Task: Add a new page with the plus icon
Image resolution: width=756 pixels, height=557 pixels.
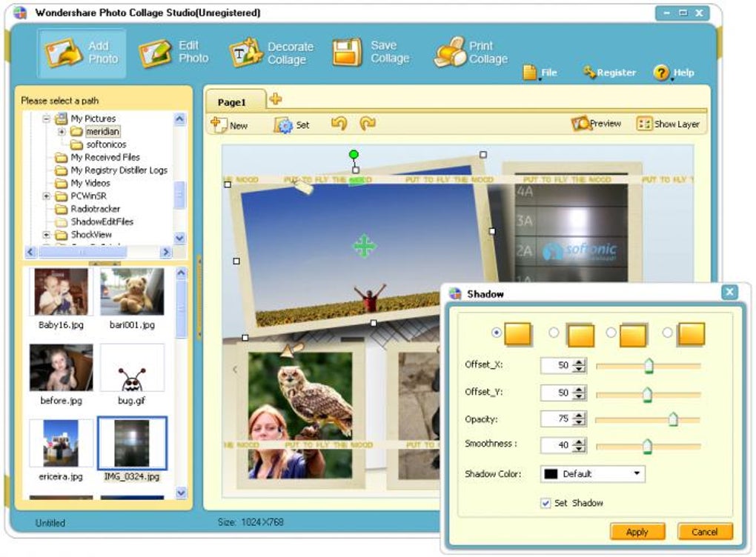Action: [x=276, y=99]
